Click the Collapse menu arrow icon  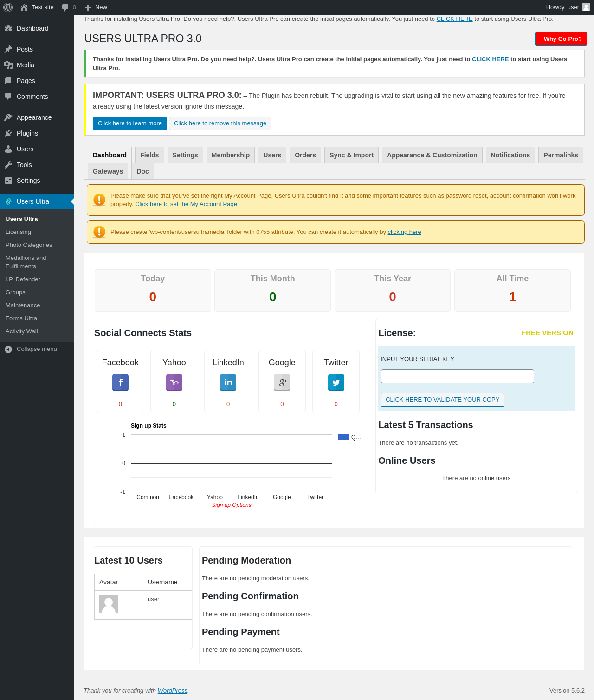click(8, 349)
